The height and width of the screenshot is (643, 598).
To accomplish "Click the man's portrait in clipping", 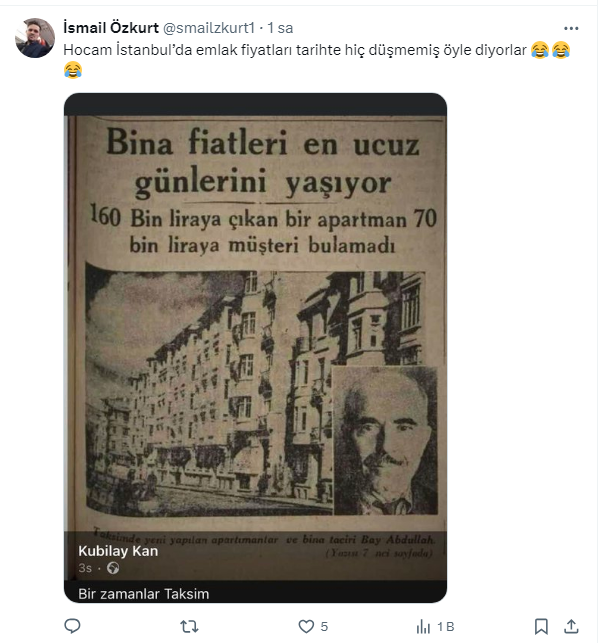I will click(x=386, y=441).
